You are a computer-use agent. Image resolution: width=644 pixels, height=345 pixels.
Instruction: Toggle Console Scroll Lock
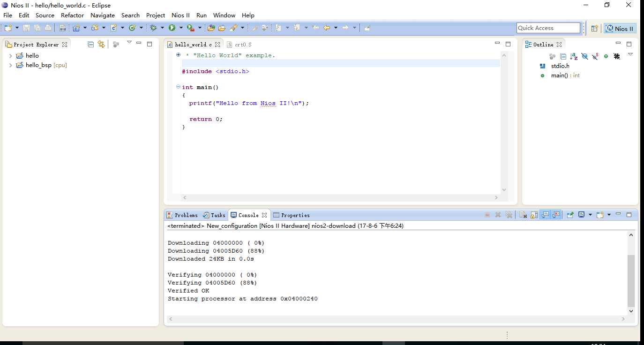[534, 215]
